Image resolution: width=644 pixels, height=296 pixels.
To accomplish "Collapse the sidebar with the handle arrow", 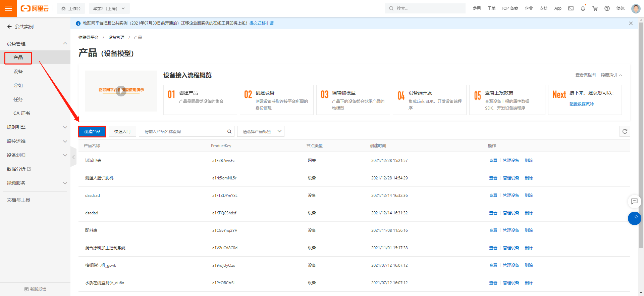I will click(73, 157).
